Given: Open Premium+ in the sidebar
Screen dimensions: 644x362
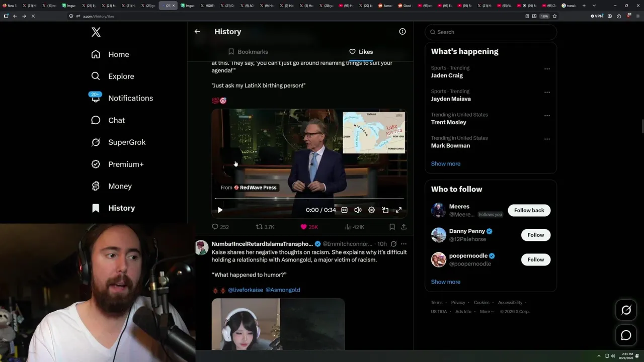Looking at the screenshot, I should coord(117,164).
